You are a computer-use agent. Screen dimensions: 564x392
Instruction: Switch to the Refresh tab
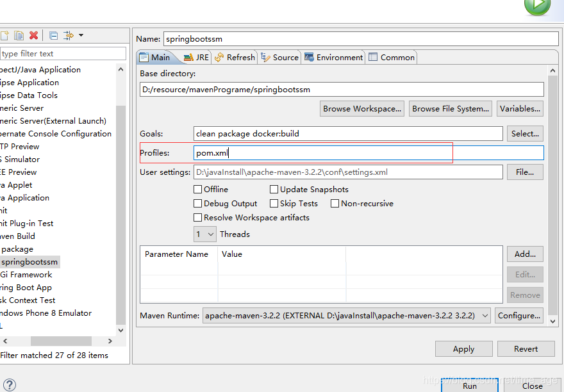click(x=235, y=58)
